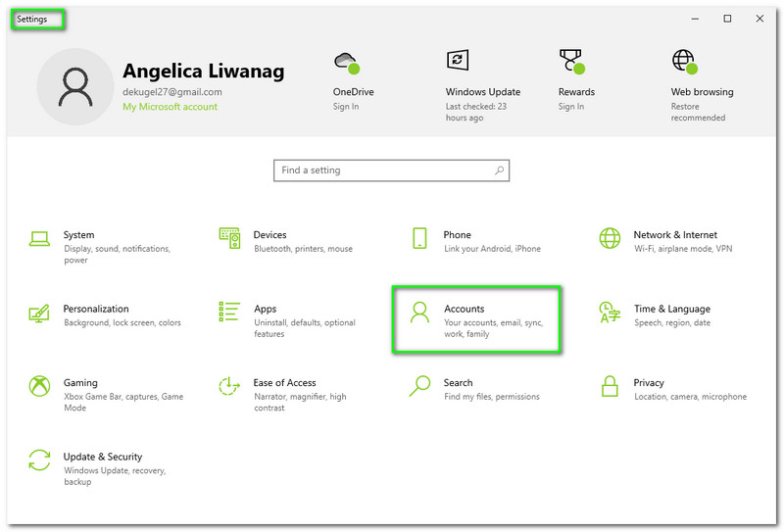The image size is (784, 532).
Task: Open the Phone settings icon
Action: point(419,238)
